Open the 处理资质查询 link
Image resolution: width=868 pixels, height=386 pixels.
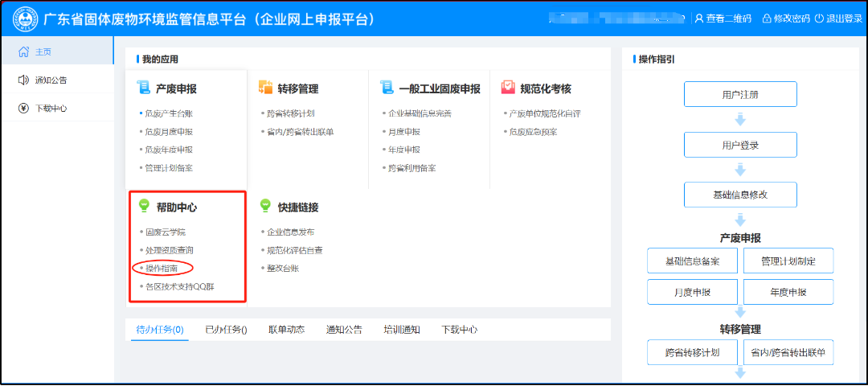point(169,250)
